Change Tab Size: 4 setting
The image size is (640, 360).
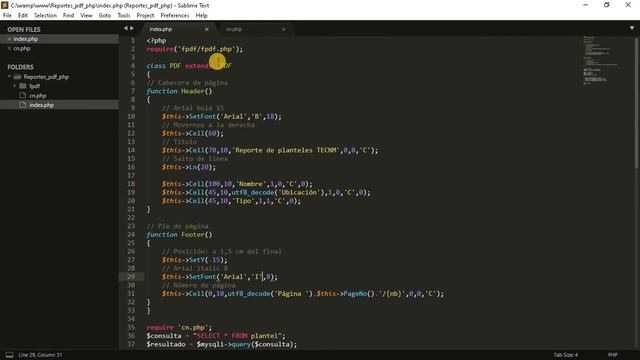(x=566, y=355)
